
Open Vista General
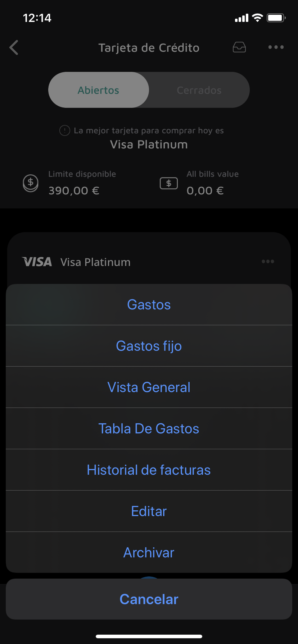coord(149,387)
